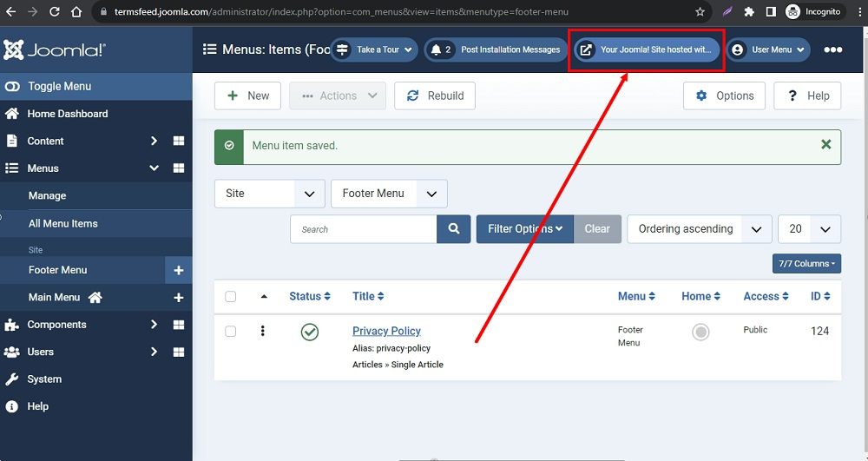Set Privacy Policy as home item
The height and width of the screenshot is (461, 868).
(x=700, y=332)
